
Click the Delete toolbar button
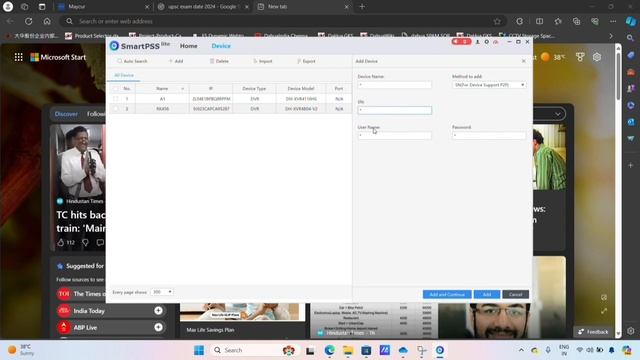(x=219, y=61)
